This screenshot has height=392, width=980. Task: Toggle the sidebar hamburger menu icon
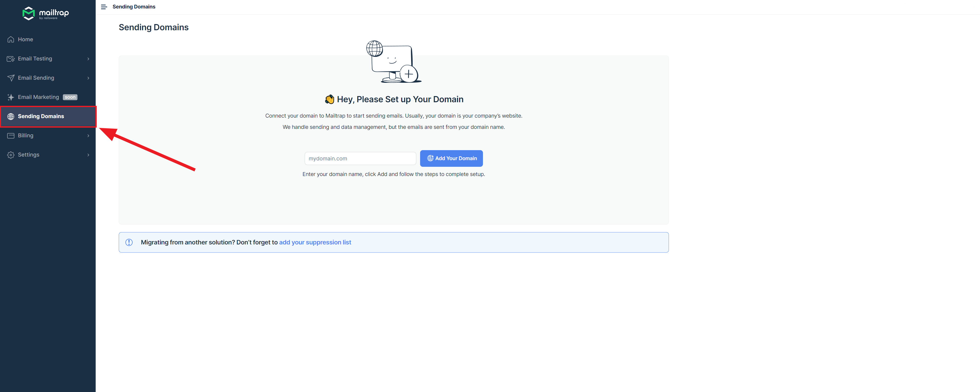click(x=104, y=7)
